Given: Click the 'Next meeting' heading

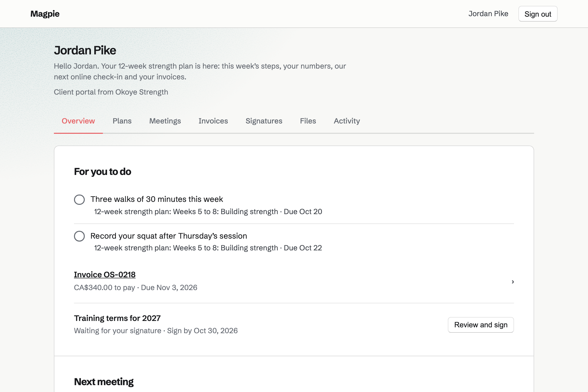Looking at the screenshot, I should pos(104,382).
